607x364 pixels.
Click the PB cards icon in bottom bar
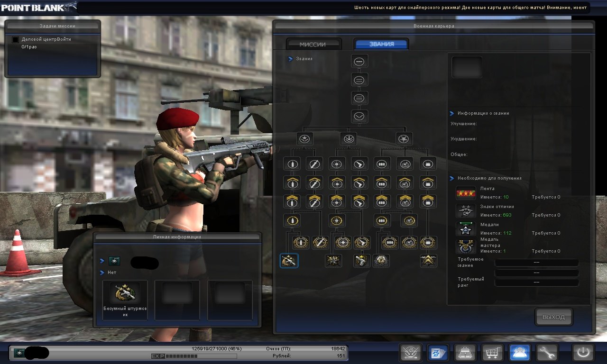click(x=438, y=353)
